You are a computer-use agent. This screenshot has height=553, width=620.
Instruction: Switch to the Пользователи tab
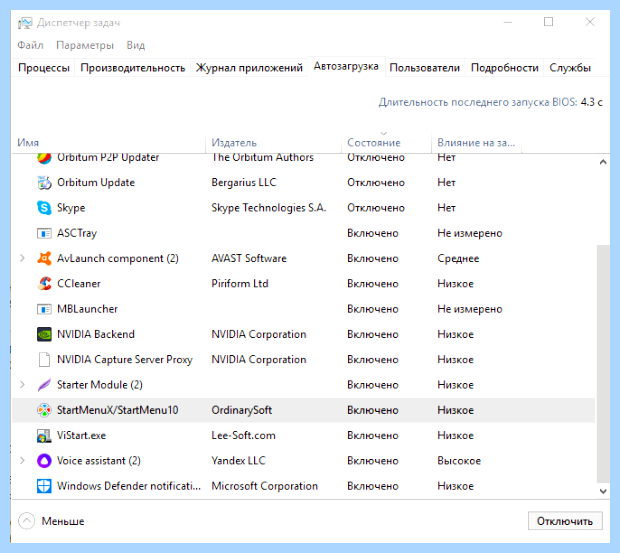click(425, 68)
